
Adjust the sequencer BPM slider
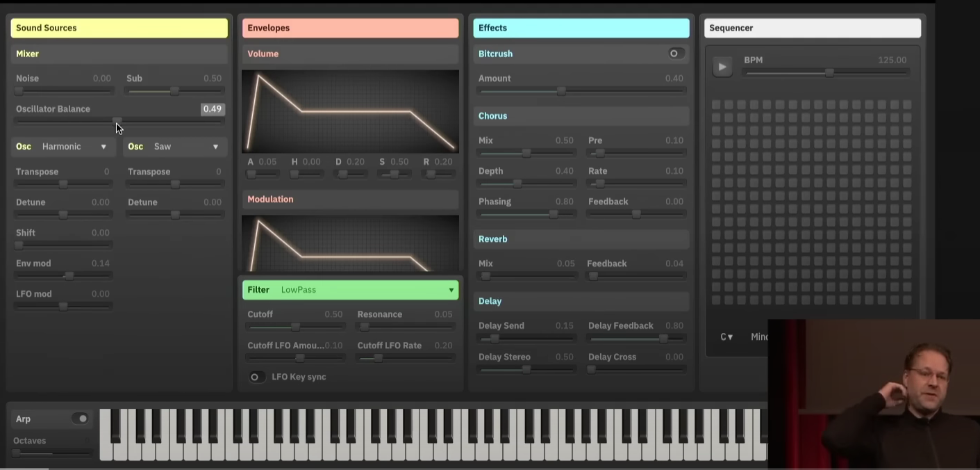(x=825, y=72)
